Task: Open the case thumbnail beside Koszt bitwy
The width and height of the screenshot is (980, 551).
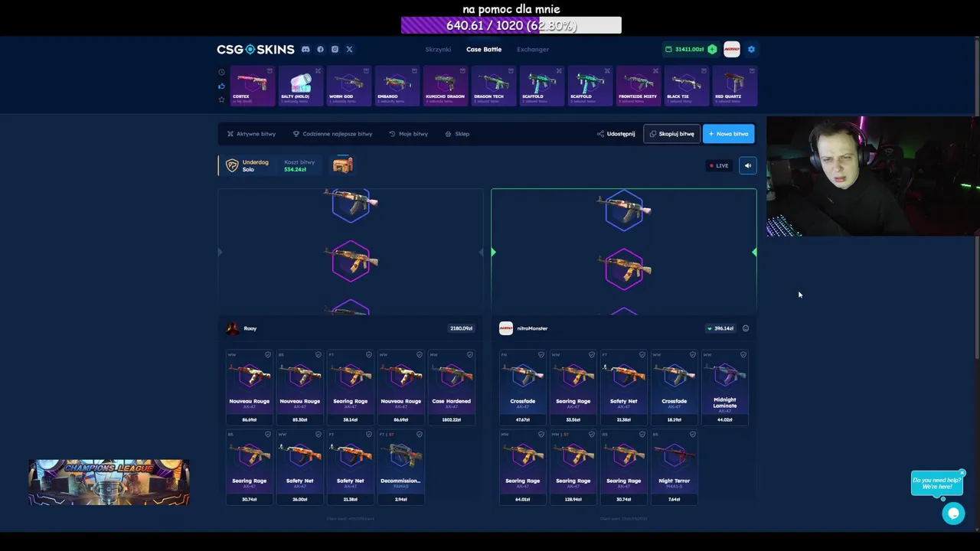Action: point(342,165)
